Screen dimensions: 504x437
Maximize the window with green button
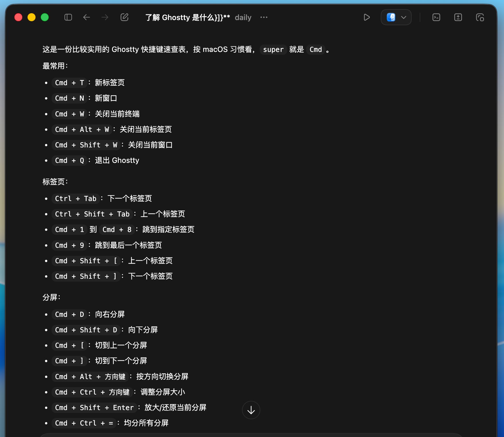click(45, 17)
